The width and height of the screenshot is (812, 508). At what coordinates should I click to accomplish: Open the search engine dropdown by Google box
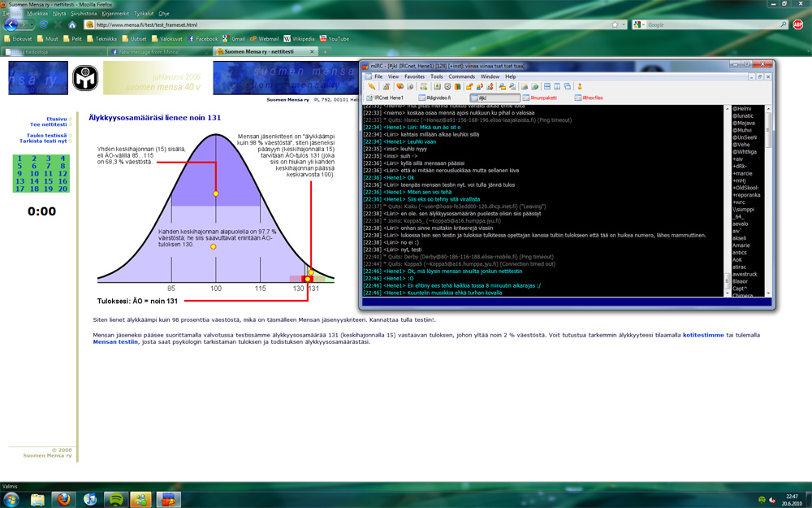(x=640, y=24)
